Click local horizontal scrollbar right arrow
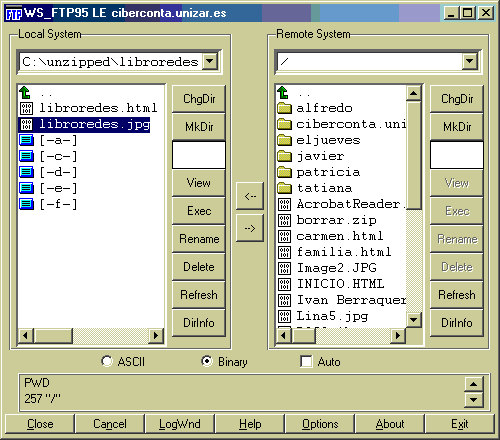The image size is (500, 440). pos(156,335)
